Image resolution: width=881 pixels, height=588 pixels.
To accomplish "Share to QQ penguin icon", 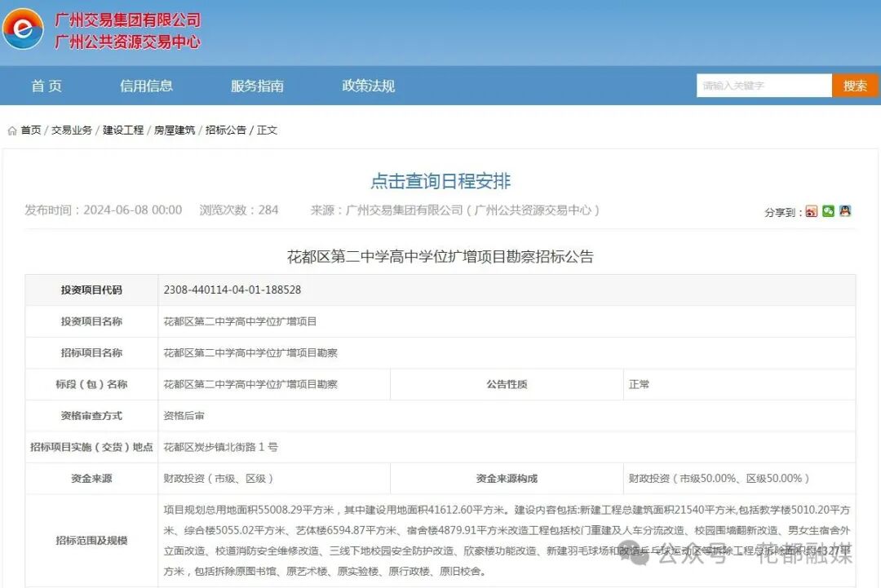I will point(845,211).
